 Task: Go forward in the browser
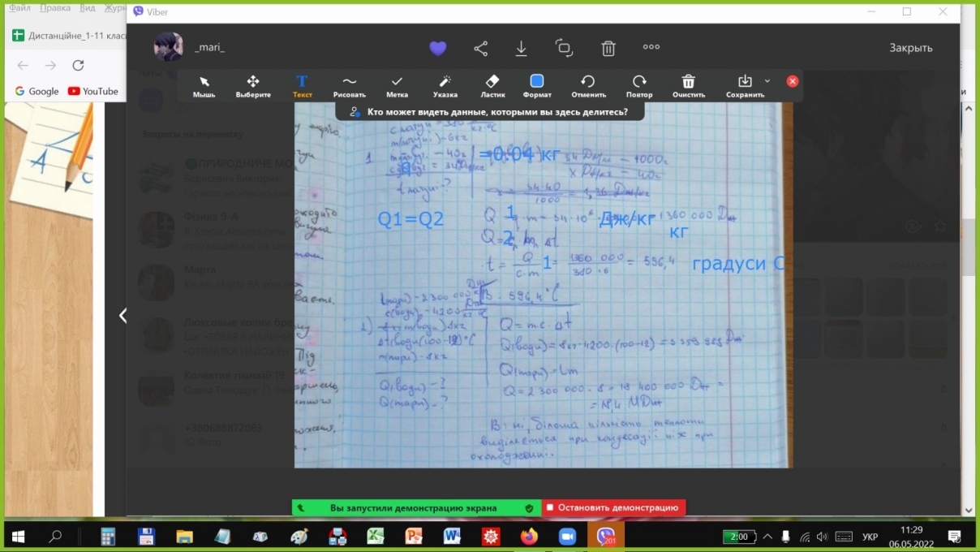tap(50, 66)
